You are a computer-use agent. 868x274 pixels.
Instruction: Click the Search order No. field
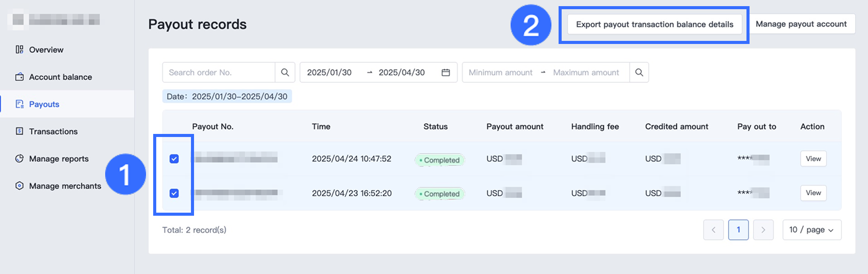[x=219, y=73]
